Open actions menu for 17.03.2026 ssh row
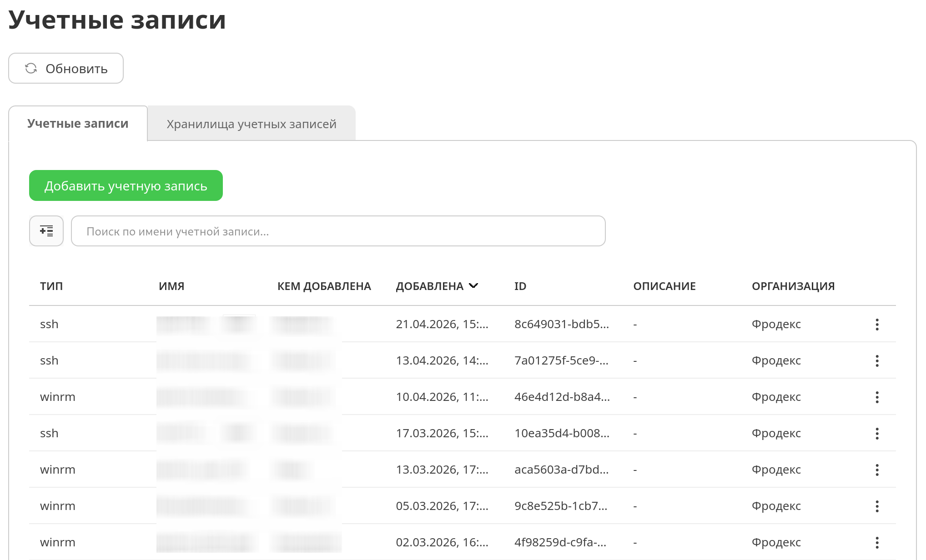The height and width of the screenshot is (560, 926). click(x=877, y=433)
